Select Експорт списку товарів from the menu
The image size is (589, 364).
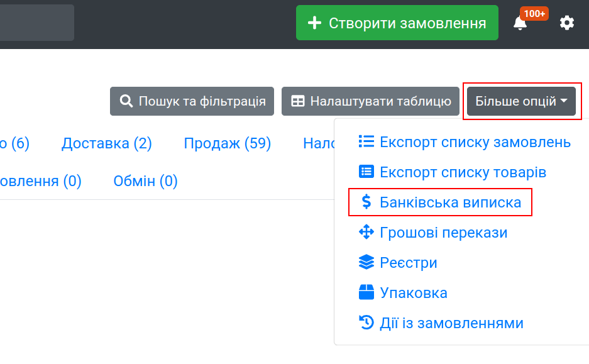click(x=463, y=172)
